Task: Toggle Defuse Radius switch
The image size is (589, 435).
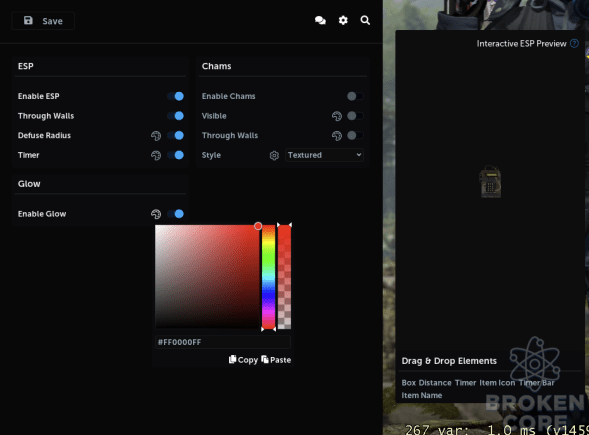Action: click(175, 135)
